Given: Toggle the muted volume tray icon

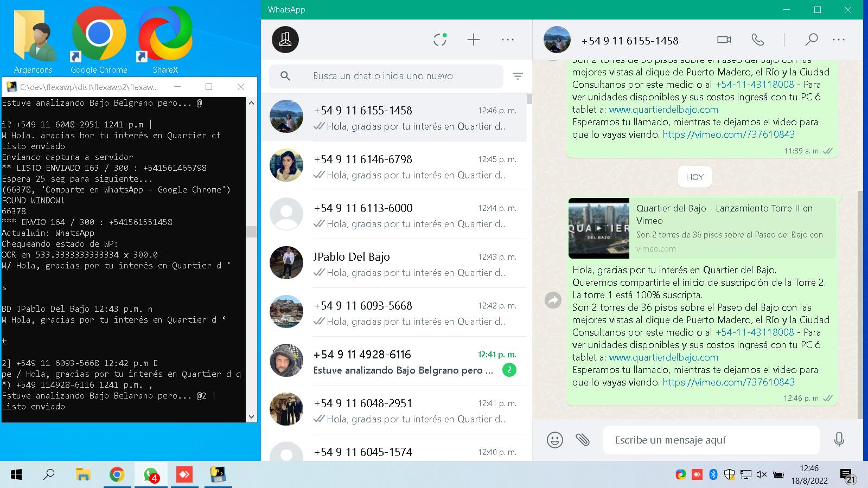Looking at the screenshot, I should (762, 474).
